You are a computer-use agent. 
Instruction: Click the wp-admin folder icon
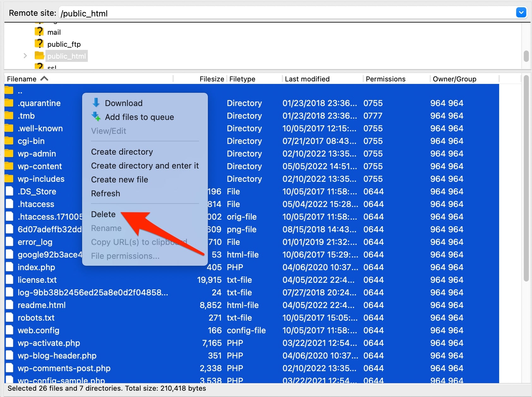9,153
